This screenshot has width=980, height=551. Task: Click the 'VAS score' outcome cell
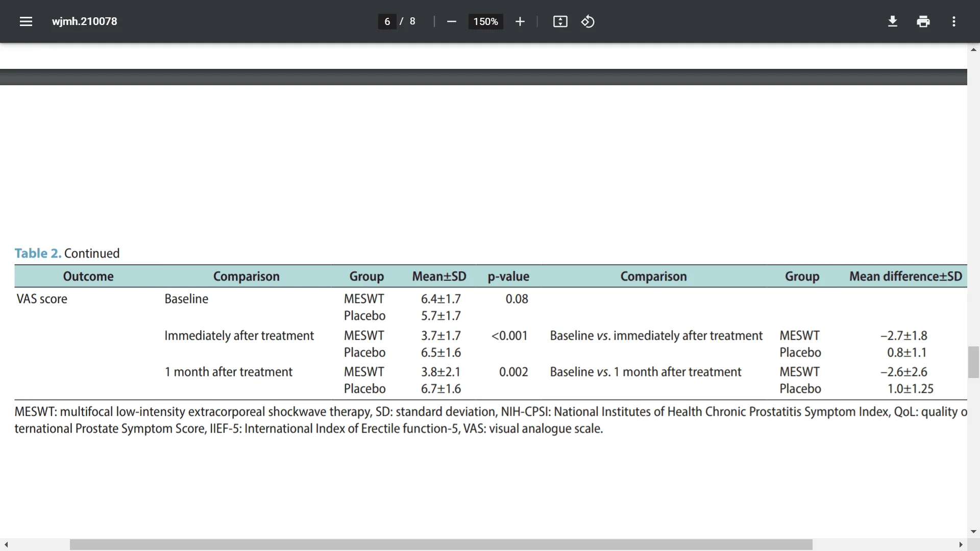click(x=42, y=298)
